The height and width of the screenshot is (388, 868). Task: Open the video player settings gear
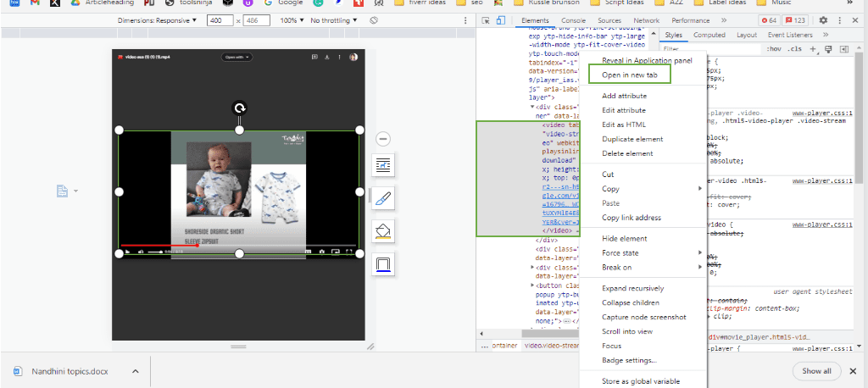(322, 252)
